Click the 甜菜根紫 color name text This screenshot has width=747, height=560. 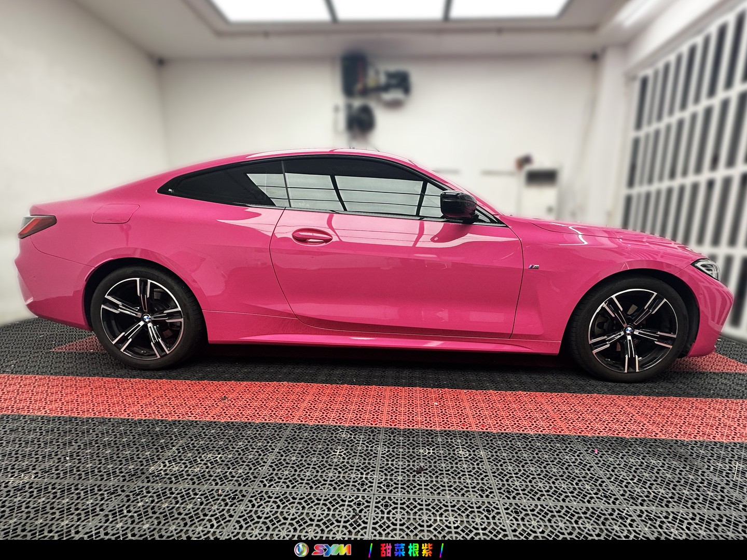(406, 549)
